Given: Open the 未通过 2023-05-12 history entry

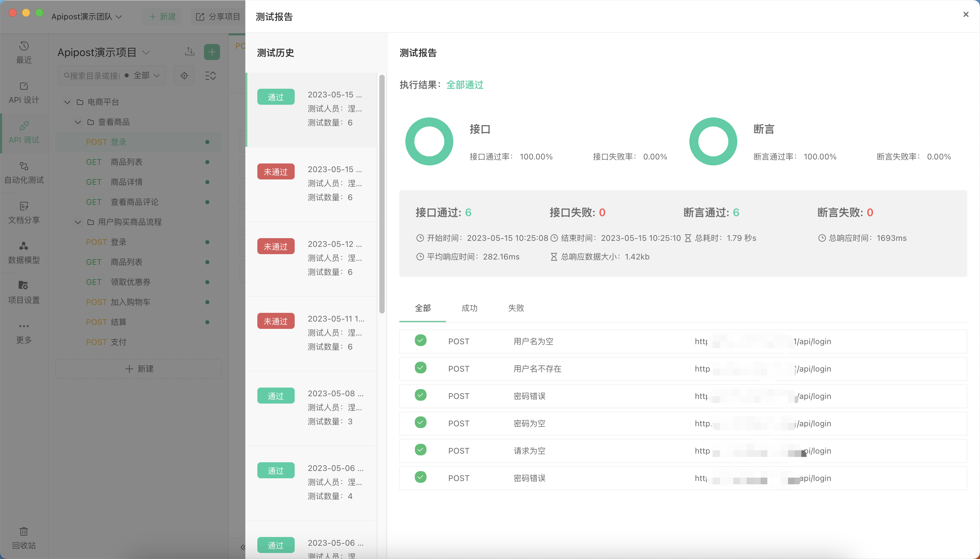Looking at the screenshot, I should point(312,259).
